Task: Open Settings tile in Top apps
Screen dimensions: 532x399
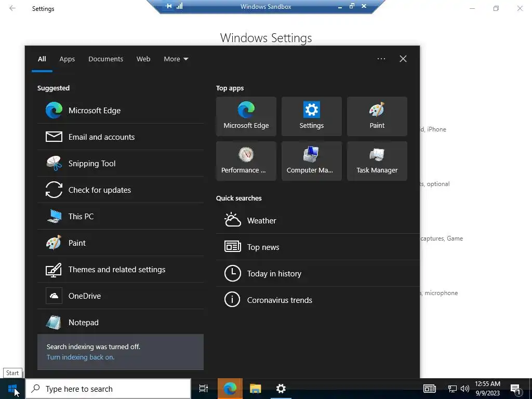Action: tap(312, 116)
